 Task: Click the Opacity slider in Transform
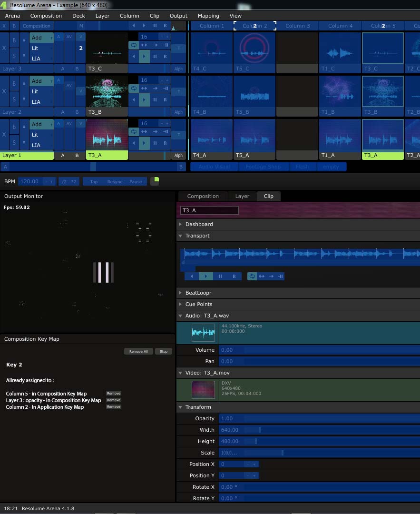pyautogui.click(x=319, y=418)
